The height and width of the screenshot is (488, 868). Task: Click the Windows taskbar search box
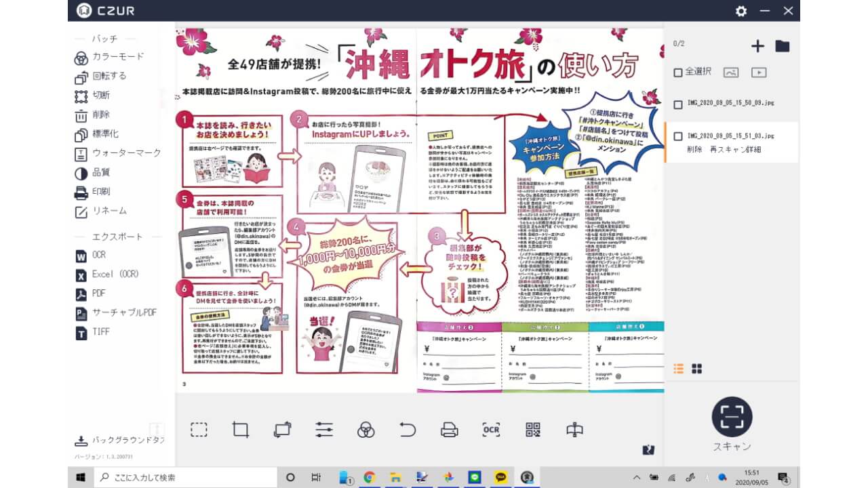[x=183, y=477]
